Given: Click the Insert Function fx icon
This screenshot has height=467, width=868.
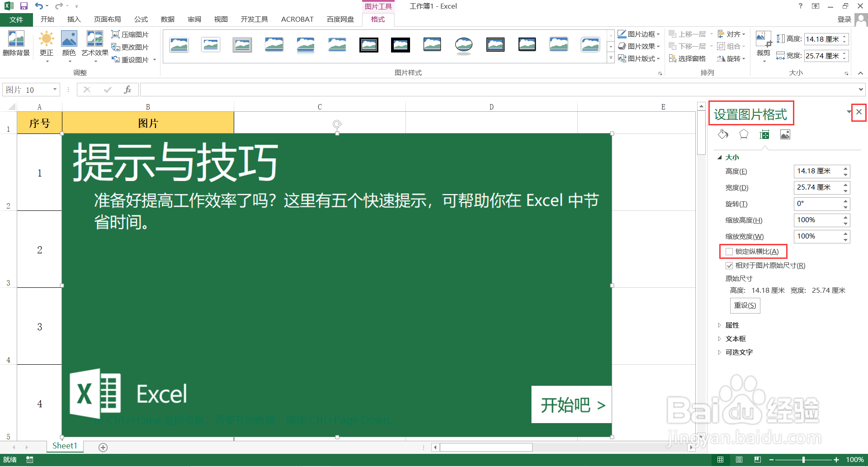Looking at the screenshot, I should 127,90.
